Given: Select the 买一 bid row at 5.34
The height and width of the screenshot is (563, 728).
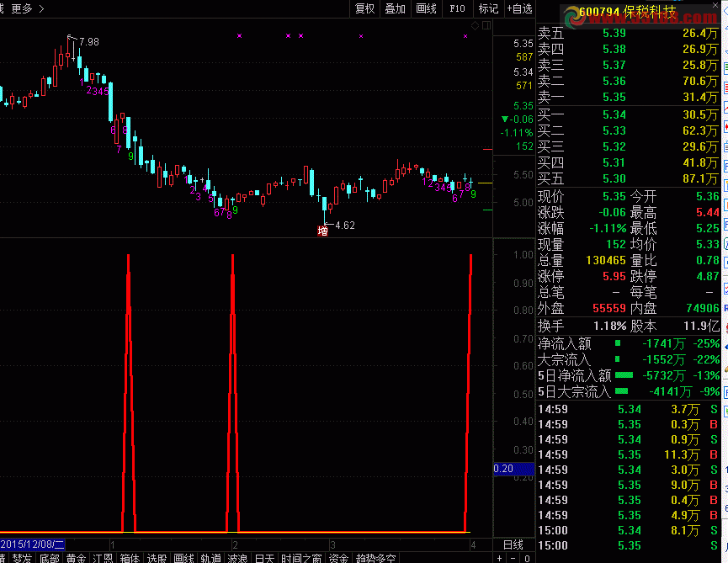Looking at the screenshot, I should 628,114.
